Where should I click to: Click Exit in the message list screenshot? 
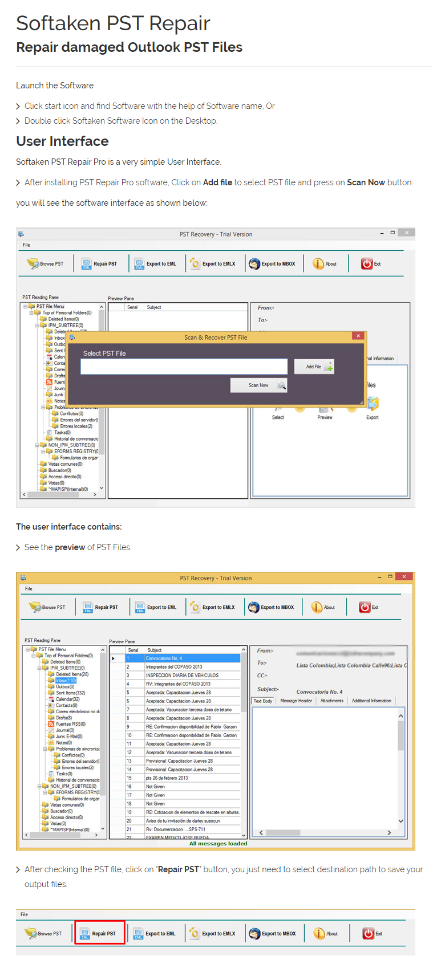[x=369, y=607]
